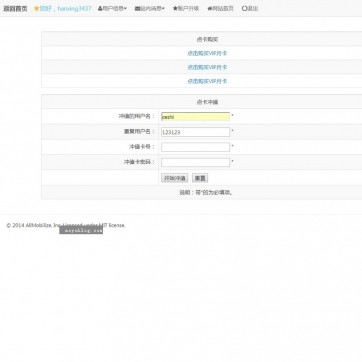The image size is (362, 362).
Task: Open the 网站首页 menu item
Action: (220, 9)
